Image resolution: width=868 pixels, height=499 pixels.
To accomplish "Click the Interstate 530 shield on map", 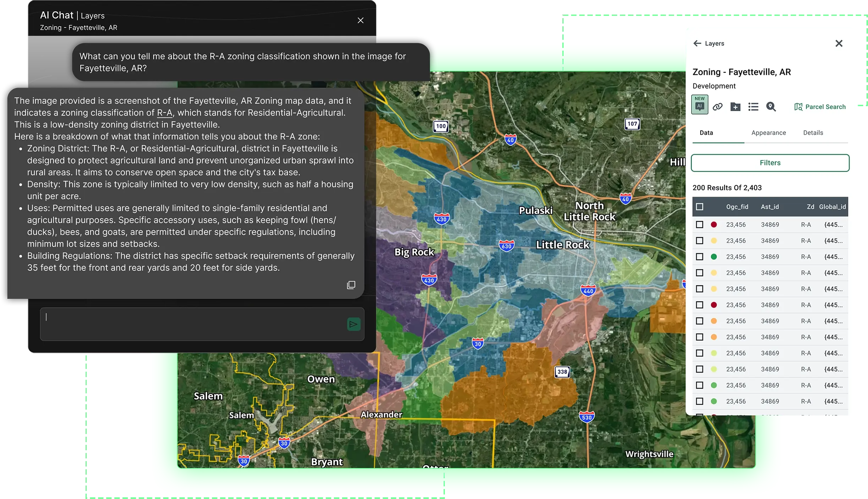I will (x=587, y=417).
